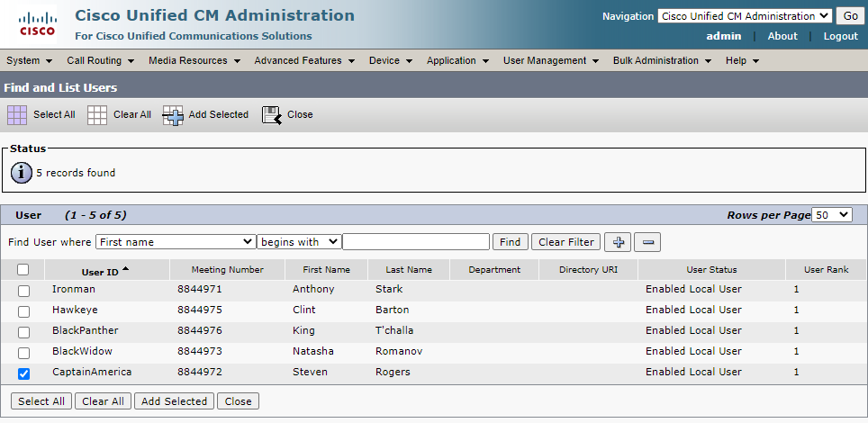The width and height of the screenshot is (868, 423).
Task: Check the Hawkeye user checkbox
Action: point(23,311)
